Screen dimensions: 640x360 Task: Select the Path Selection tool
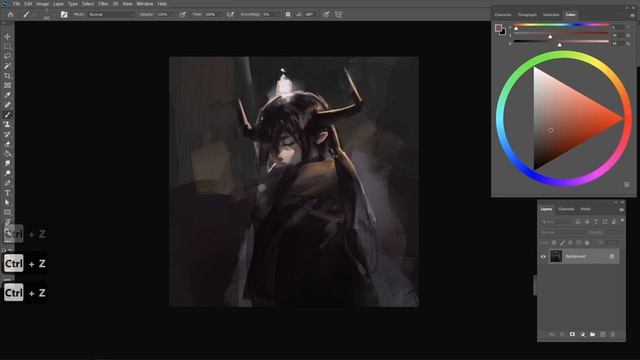pyautogui.click(x=7, y=202)
